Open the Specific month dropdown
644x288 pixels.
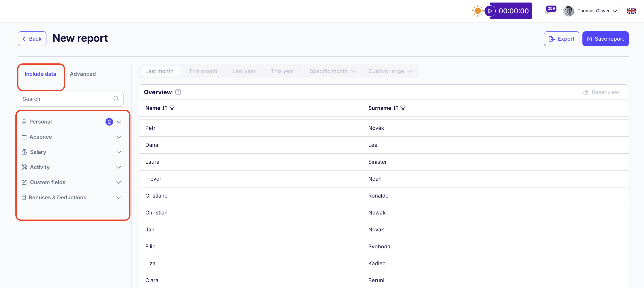[x=332, y=71]
